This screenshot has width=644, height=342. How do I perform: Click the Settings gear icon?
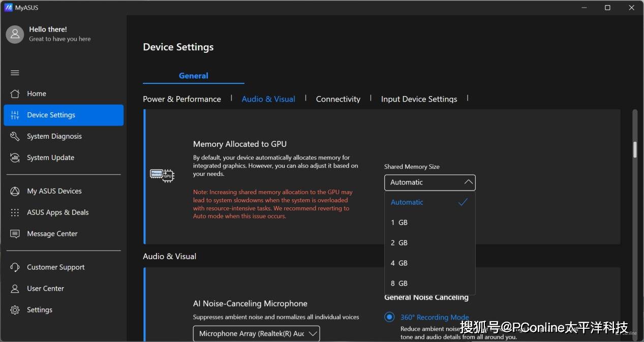pos(15,310)
